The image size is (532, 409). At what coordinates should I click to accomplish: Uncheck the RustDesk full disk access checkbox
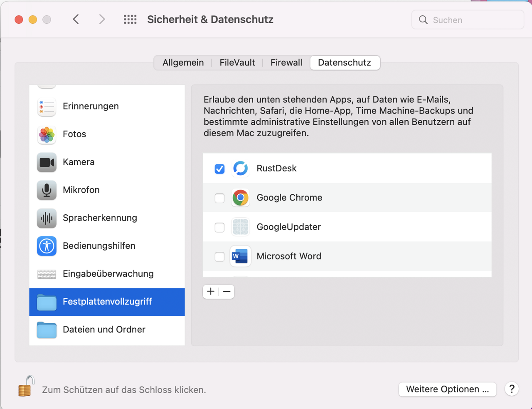[219, 169]
